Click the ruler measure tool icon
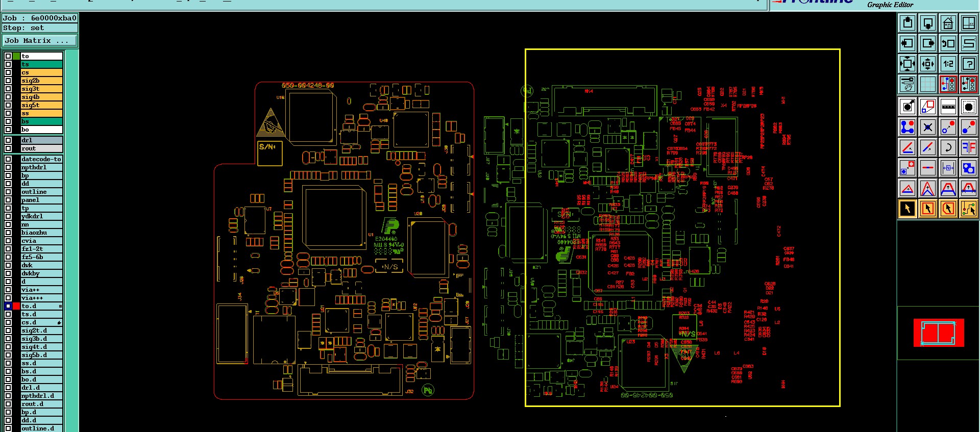The height and width of the screenshot is (432, 980). 948,107
